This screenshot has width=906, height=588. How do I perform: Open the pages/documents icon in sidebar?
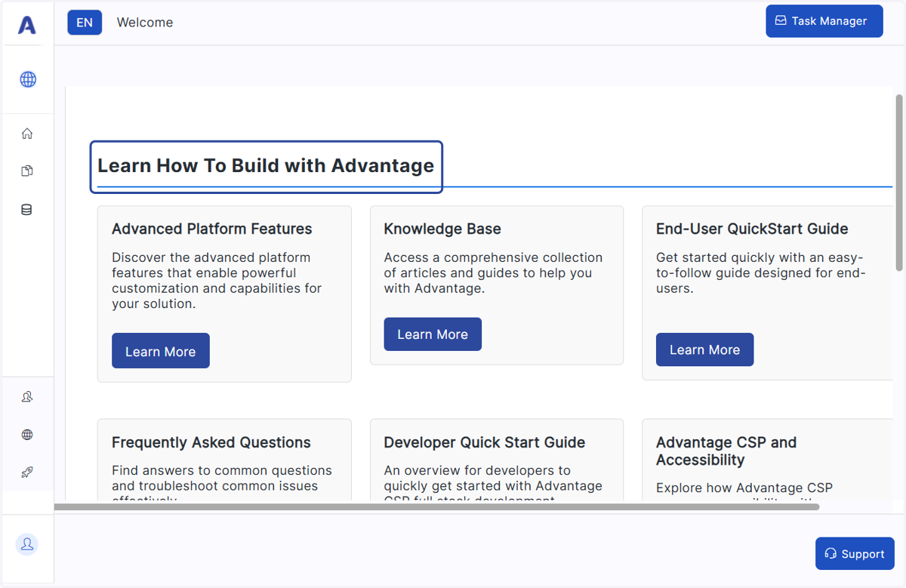click(27, 171)
